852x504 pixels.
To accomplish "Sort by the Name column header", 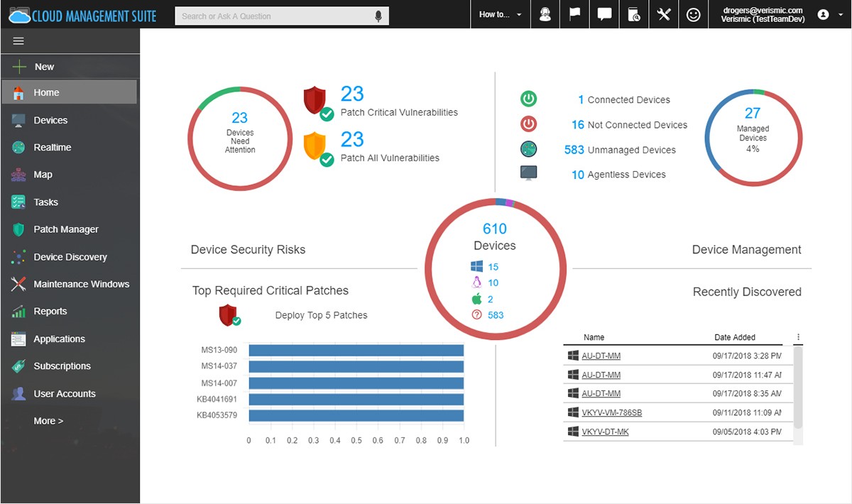I will [x=594, y=337].
